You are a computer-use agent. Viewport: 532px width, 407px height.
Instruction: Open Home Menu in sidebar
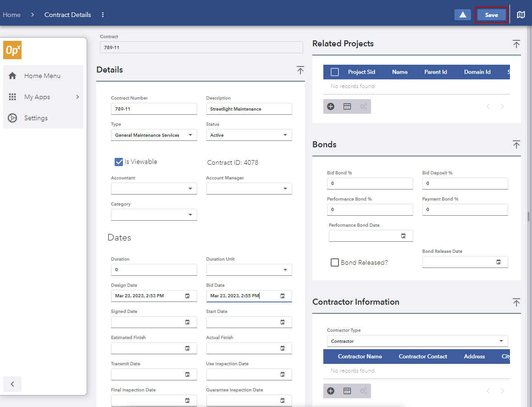[x=42, y=76]
